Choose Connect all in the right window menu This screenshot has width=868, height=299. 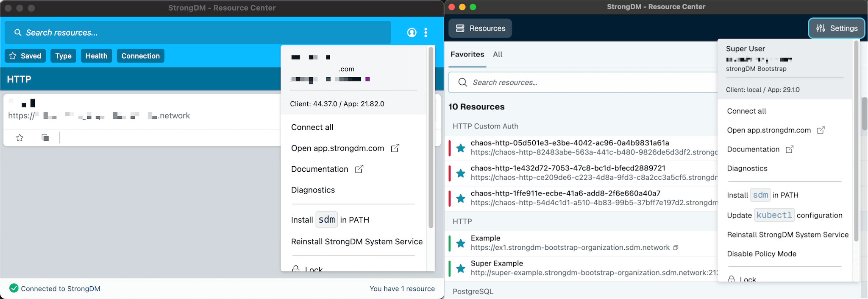[x=747, y=111]
